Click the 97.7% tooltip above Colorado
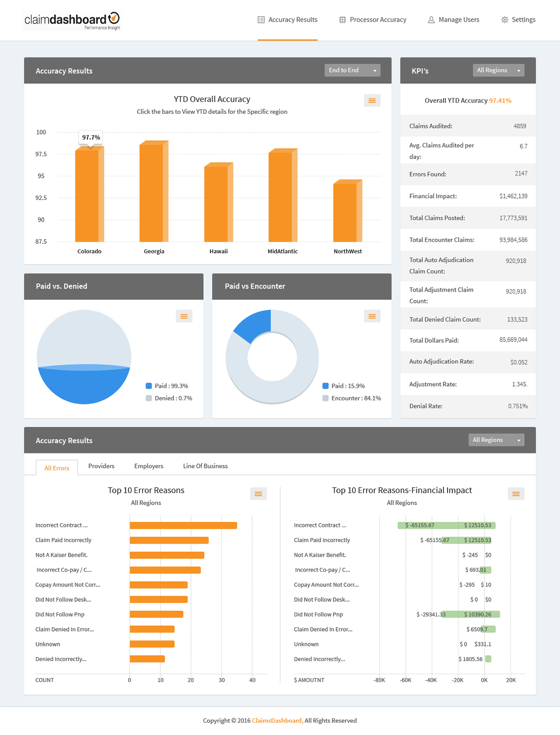 coord(91,137)
